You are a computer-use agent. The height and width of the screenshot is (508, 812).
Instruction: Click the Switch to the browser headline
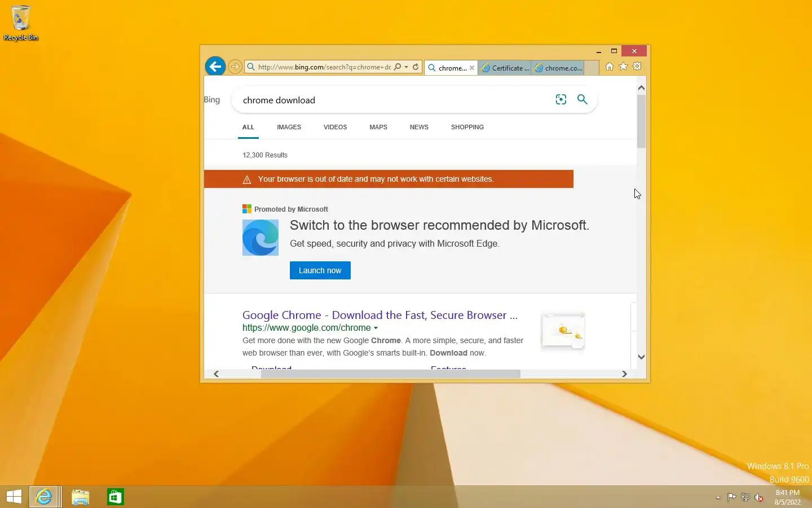pyautogui.click(x=439, y=225)
